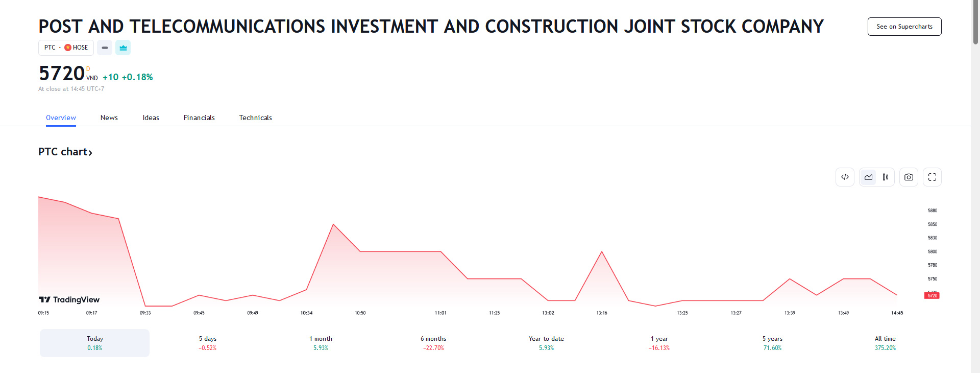The image size is (980, 373).
Task: Select the Today time range
Action: coord(95,343)
